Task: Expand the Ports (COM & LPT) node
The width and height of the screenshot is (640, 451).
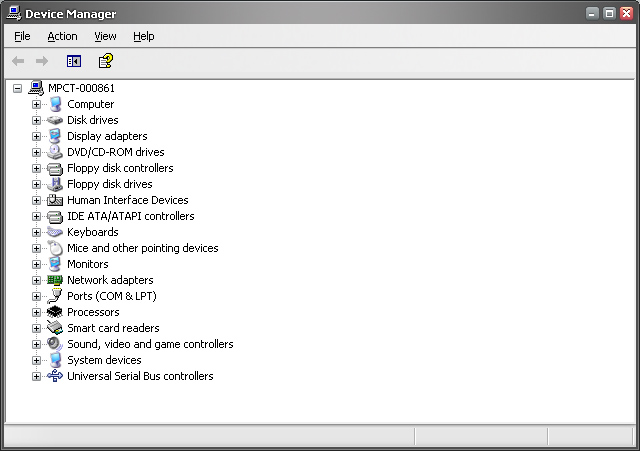Action: pyautogui.click(x=36, y=296)
